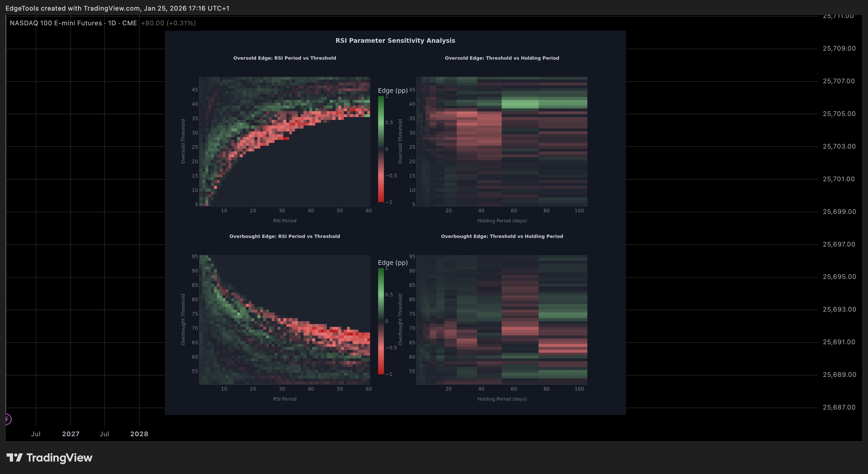Click the Holding Period (days) label under the overbought heatmap
This screenshot has width=868, height=474.
click(x=502, y=399)
